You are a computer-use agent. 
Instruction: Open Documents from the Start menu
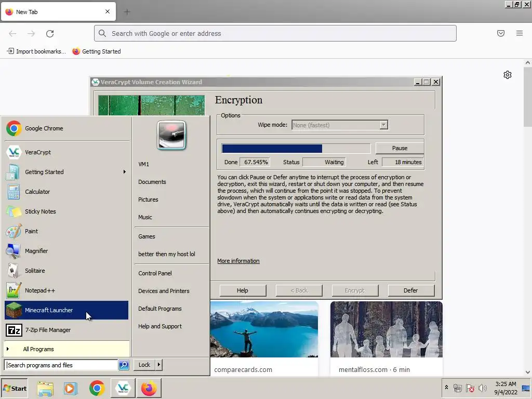(x=152, y=182)
